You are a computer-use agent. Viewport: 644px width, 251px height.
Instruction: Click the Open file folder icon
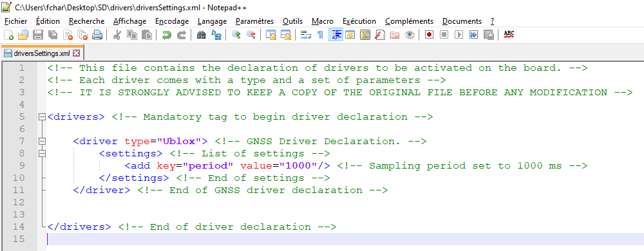click(23, 35)
